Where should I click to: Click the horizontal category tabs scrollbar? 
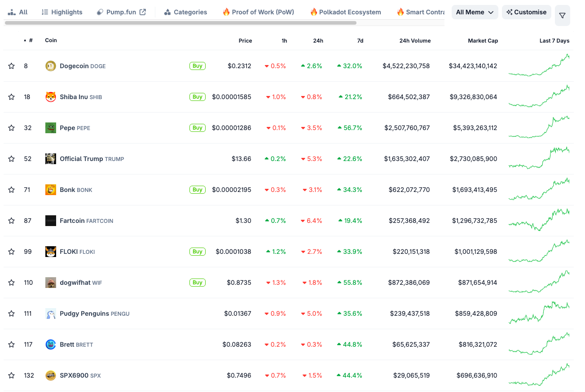click(x=181, y=22)
